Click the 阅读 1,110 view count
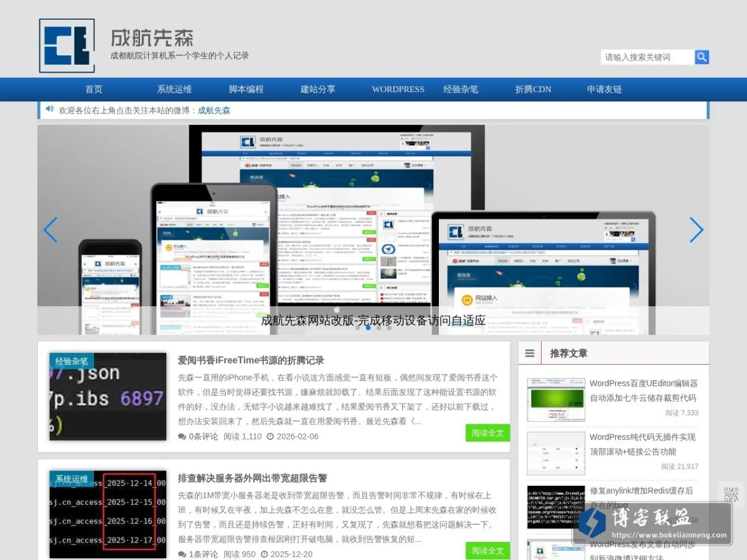Viewport: 747px width, 560px height. (243, 436)
